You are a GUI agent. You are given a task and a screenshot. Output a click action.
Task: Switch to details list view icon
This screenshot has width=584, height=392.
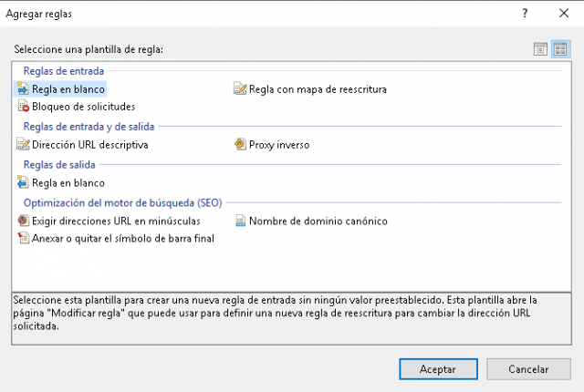tap(540, 49)
